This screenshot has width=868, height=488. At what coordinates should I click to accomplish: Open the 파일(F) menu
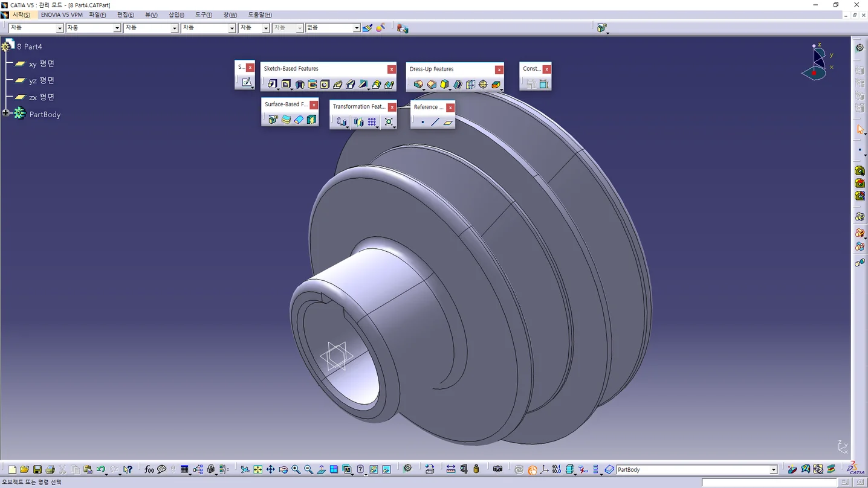97,14
